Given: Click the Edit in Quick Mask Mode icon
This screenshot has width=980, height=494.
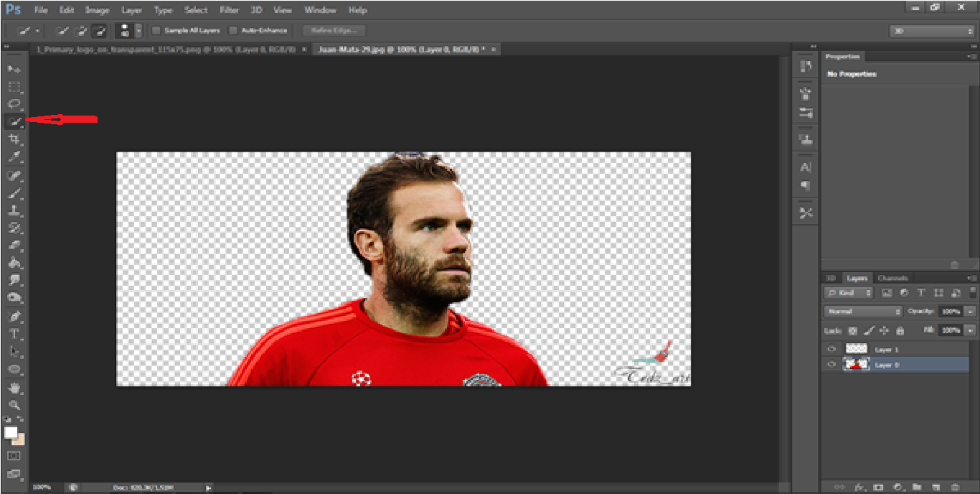Looking at the screenshot, I should point(14,456).
